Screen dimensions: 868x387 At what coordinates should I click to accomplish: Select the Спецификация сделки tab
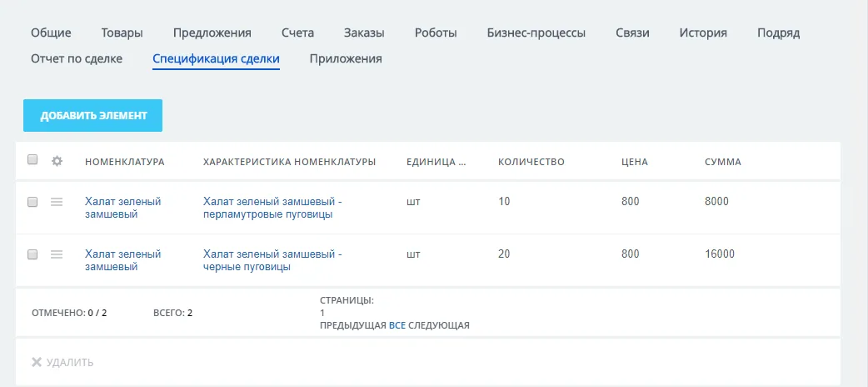coord(216,58)
